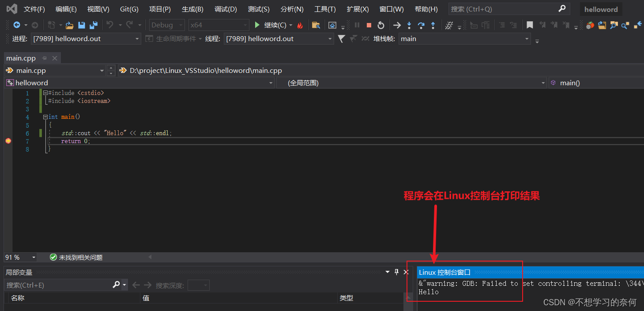Click the Open File folder icon
This screenshot has width=644, height=311.
pos(69,25)
